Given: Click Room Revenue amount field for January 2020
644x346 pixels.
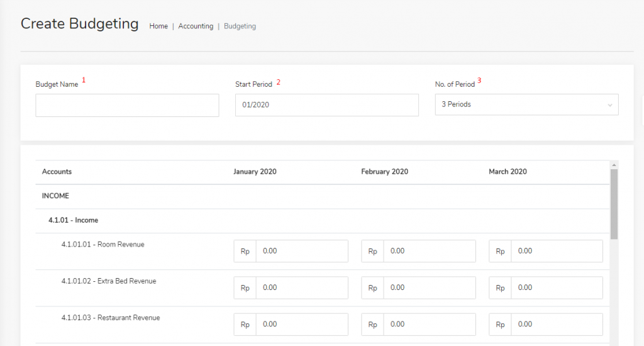Looking at the screenshot, I should [x=301, y=251].
